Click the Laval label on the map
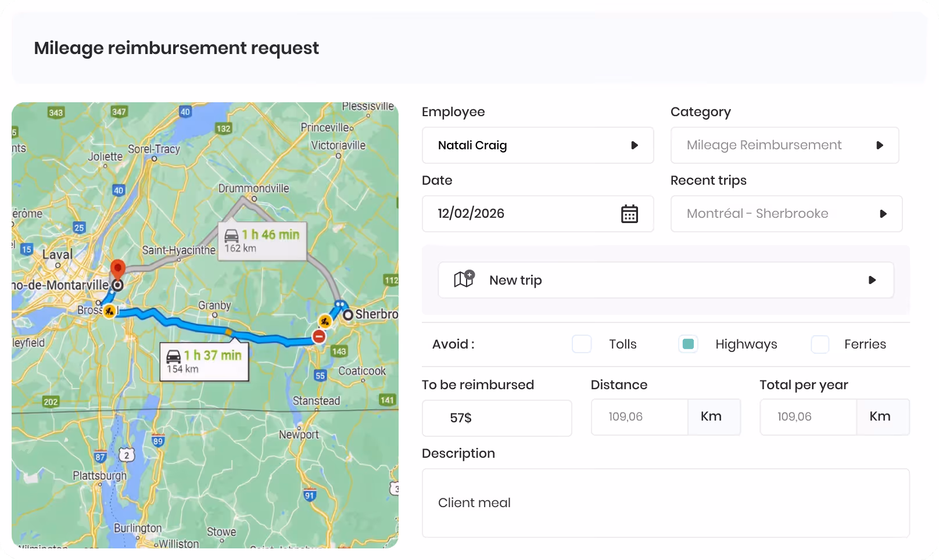Screen dimensions: 939x560 click(58, 254)
